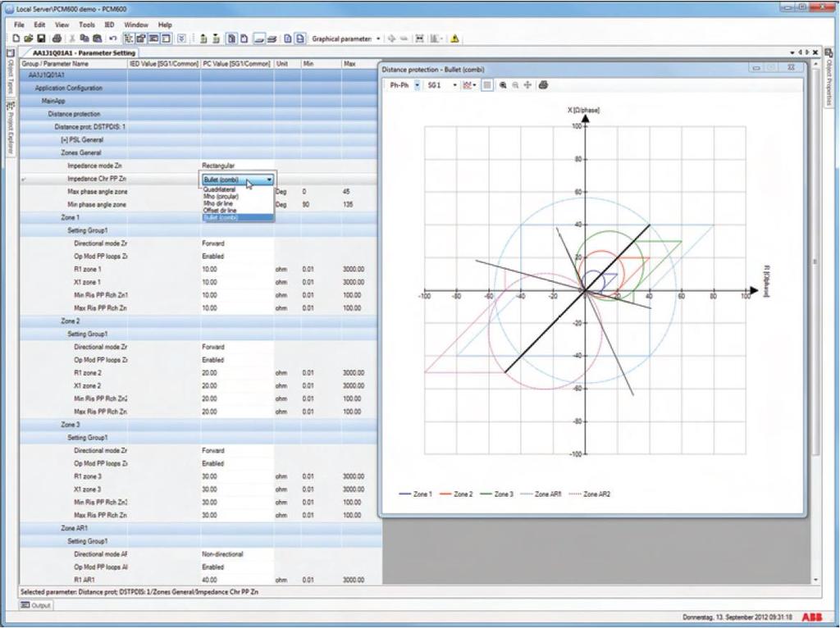Screen dimensions: 840x628
Task: Click the zoom in magnifier in graph window
Action: pyautogui.click(x=503, y=85)
